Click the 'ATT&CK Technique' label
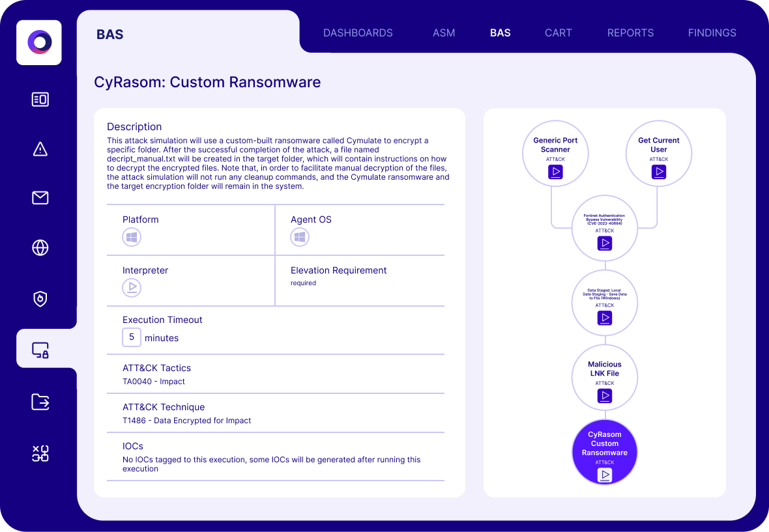The image size is (769, 532). coord(164,407)
